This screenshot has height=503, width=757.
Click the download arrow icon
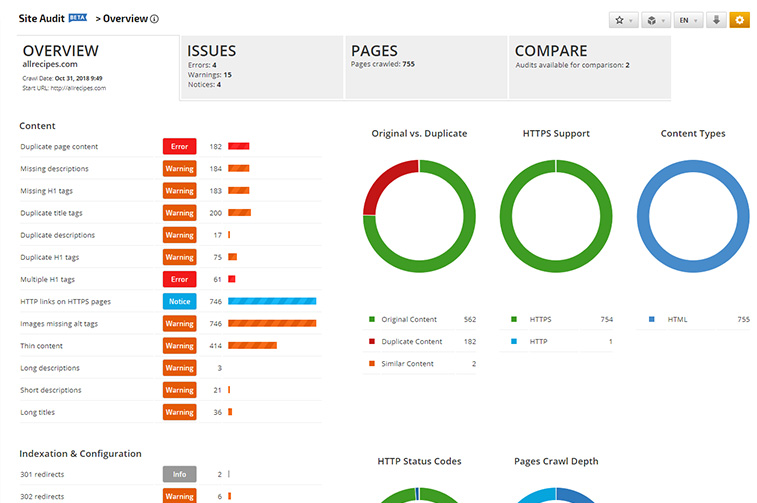716,20
